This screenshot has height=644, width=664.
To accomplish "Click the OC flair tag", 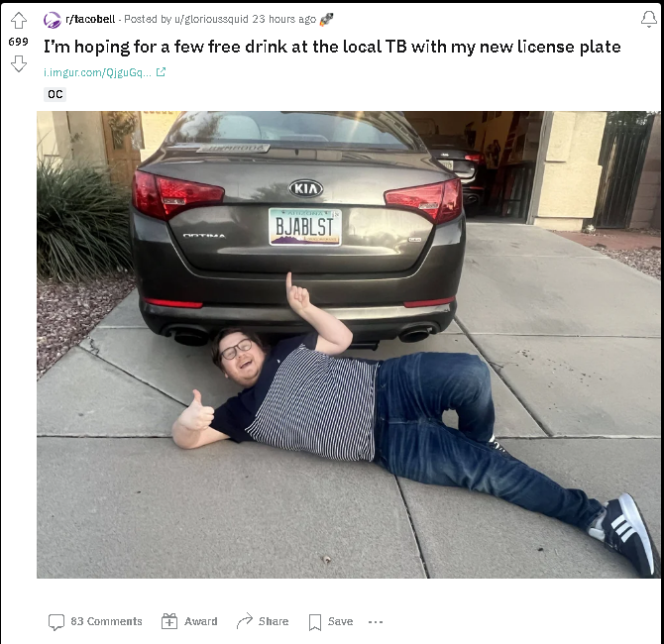I will click(x=55, y=94).
